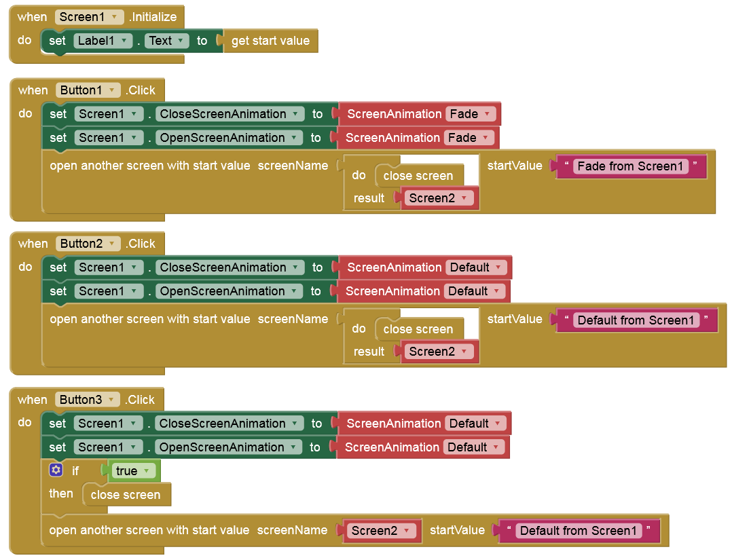Open Screen1 dropdown on Button3 OpenScreenAnimation row

(x=108, y=447)
